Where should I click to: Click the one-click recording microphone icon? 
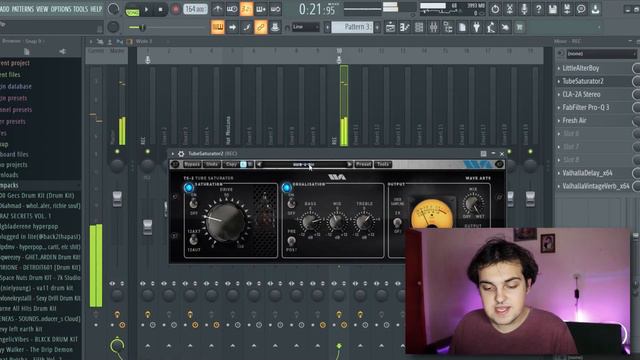tap(524, 9)
